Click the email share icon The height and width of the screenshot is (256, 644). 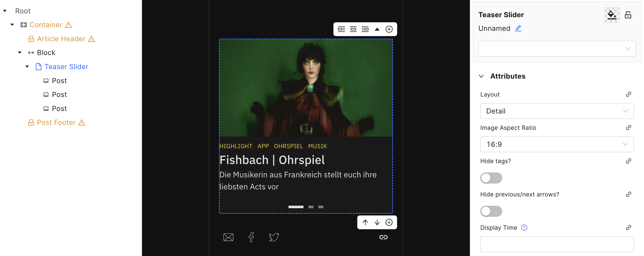point(228,237)
